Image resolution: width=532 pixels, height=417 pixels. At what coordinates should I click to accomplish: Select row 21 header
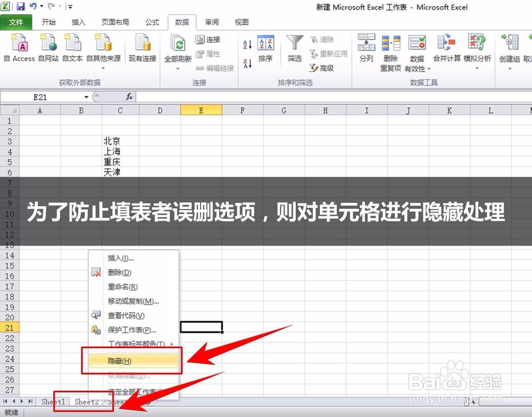coord(10,328)
